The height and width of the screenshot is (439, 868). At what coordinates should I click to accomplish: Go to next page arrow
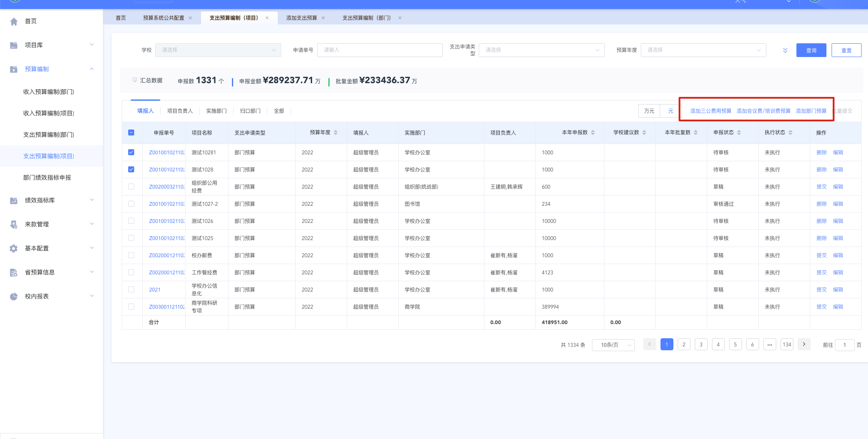tap(804, 345)
